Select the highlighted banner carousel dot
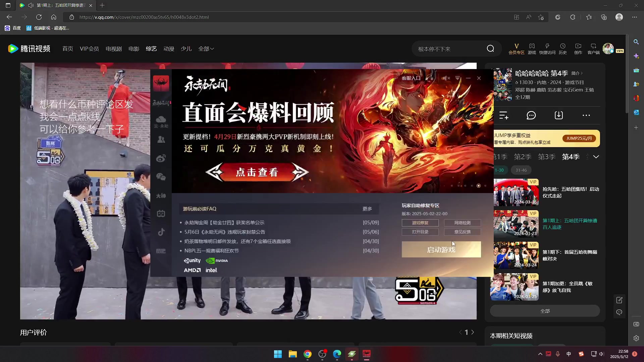 point(479,186)
